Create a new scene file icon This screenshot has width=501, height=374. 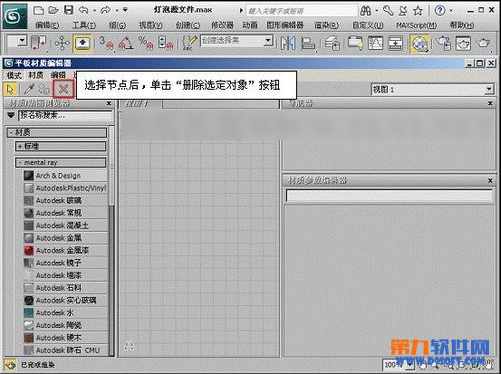[39, 10]
